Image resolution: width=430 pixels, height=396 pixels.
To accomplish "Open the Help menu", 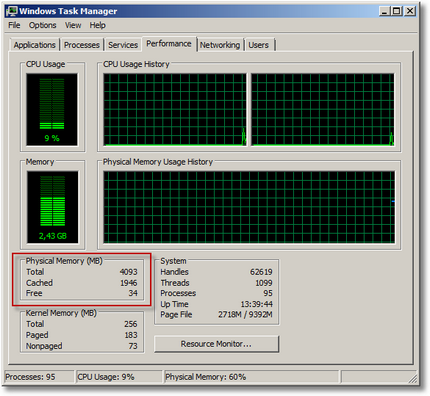I will click(97, 25).
